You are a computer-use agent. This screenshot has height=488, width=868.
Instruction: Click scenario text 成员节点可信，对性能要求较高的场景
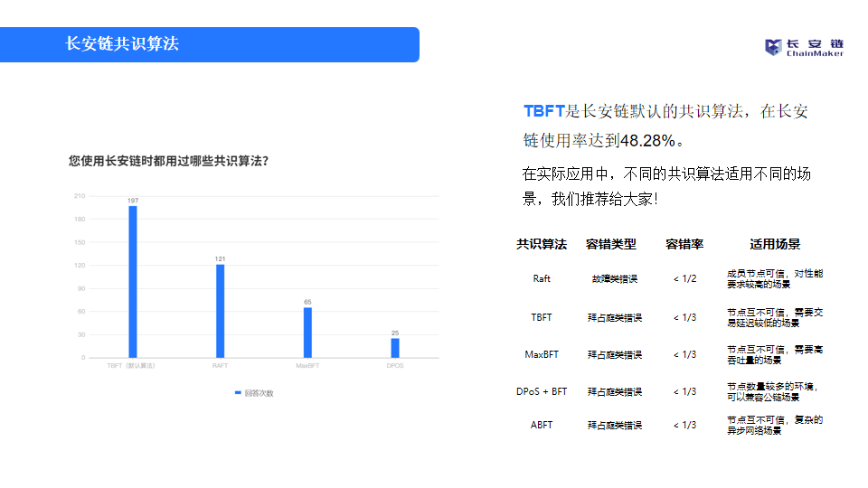coord(775,279)
